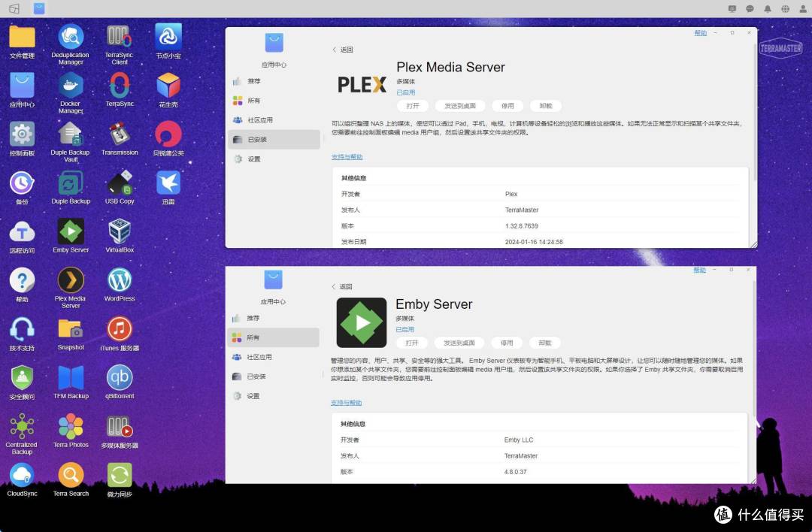Open the VirtualBox desktop icon
The width and height of the screenshot is (812, 532).
pos(119,232)
